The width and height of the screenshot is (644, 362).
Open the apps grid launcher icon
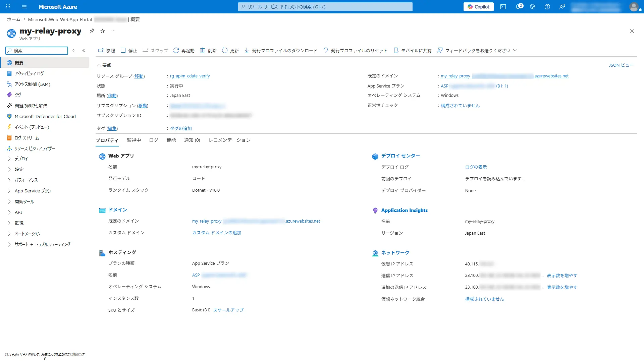pyautogui.click(x=8, y=7)
